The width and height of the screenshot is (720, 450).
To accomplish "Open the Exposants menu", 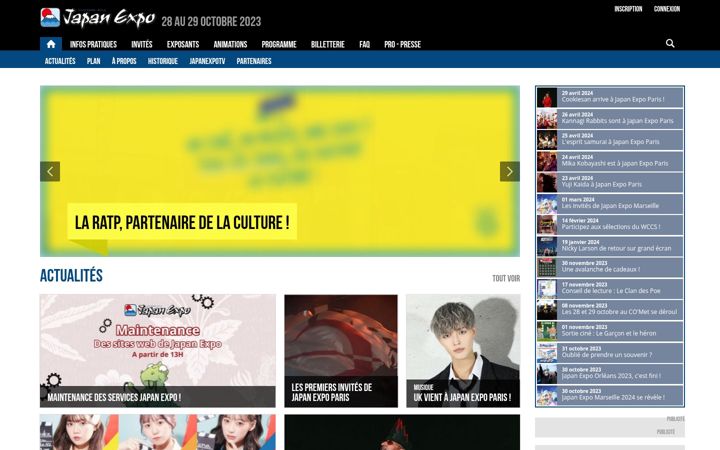I will point(183,45).
